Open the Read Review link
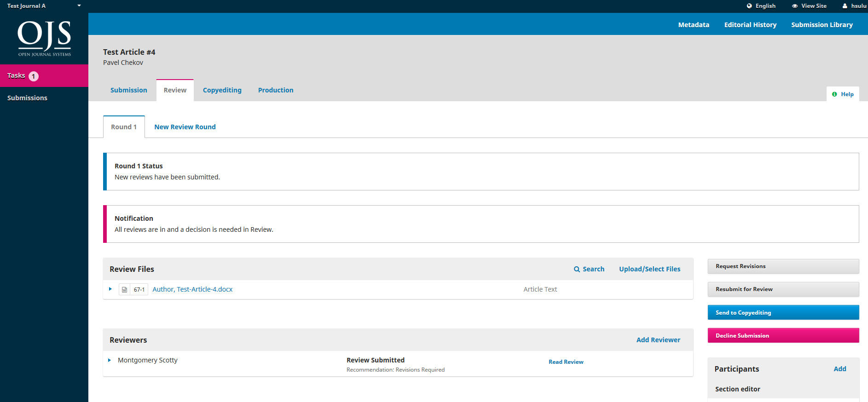 [x=566, y=362]
